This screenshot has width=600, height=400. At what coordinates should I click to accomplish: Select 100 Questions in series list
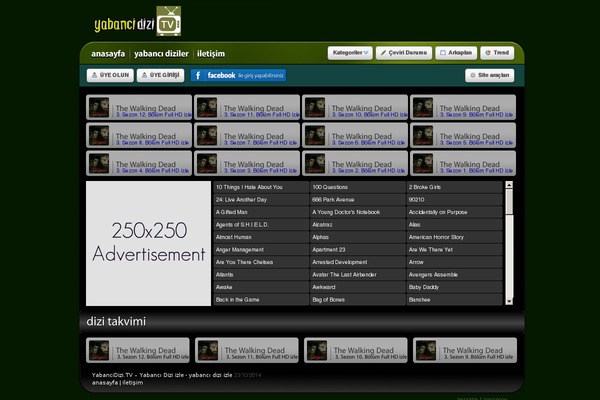(358, 187)
